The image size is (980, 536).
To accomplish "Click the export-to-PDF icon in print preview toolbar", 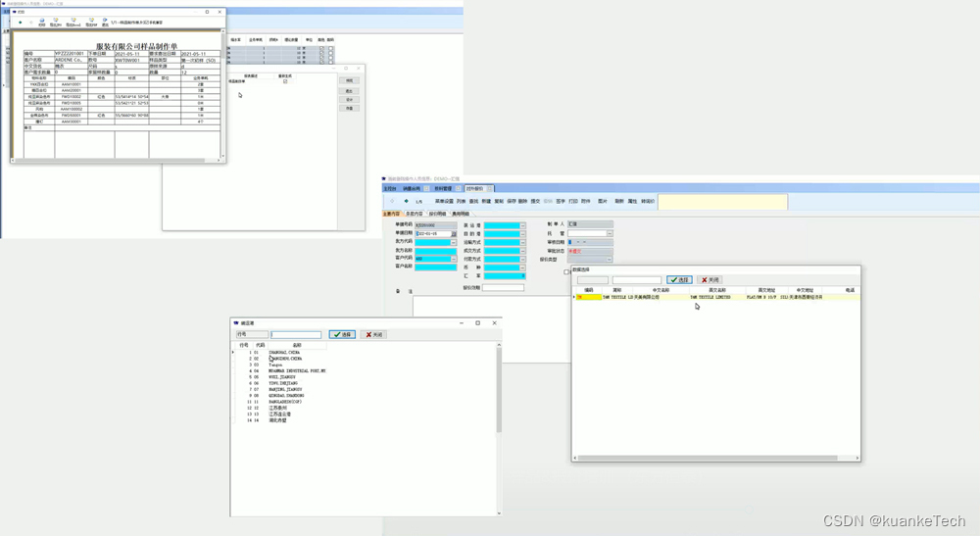I will pyautogui.click(x=91, y=22).
